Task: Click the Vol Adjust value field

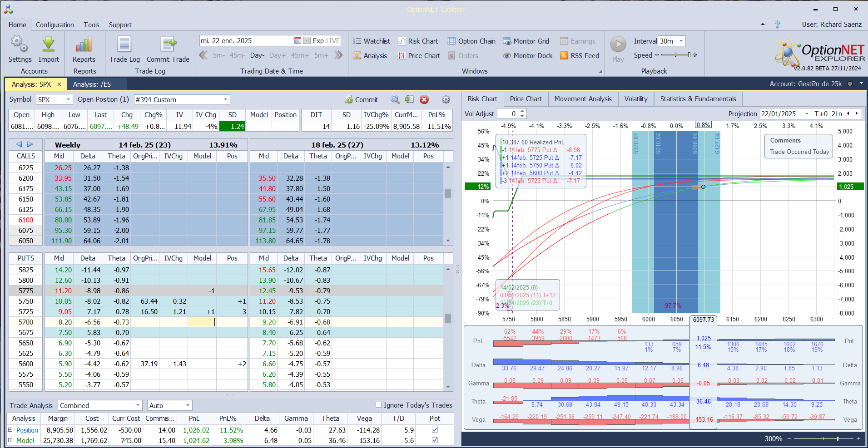Action: click(x=508, y=113)
